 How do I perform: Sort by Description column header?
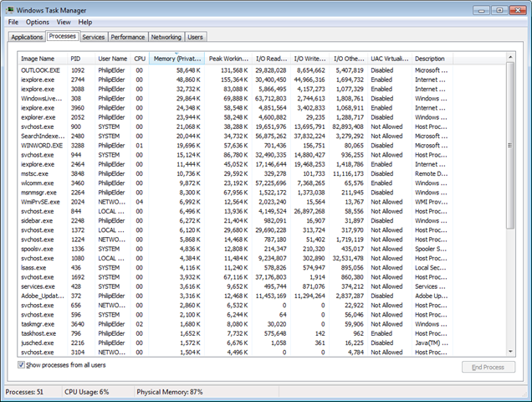point(432,59)
